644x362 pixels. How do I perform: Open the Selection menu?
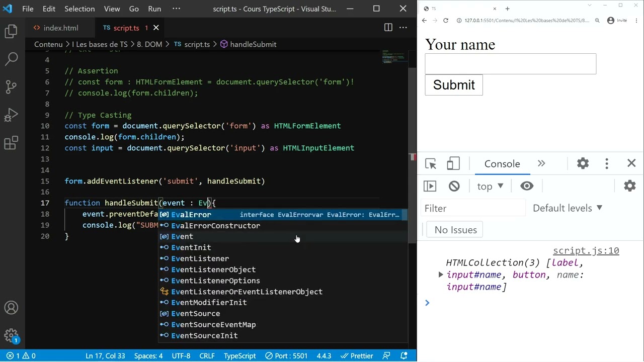pyautogui.click(x=79, y=9)
